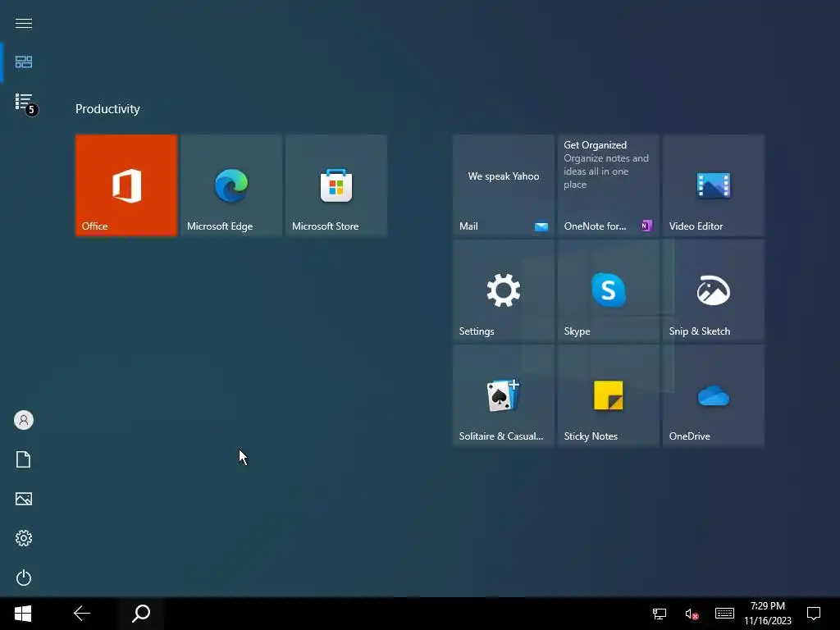Open the network status tray icon
The height and width of the screenshot is (630, 840).
point(659,614)
